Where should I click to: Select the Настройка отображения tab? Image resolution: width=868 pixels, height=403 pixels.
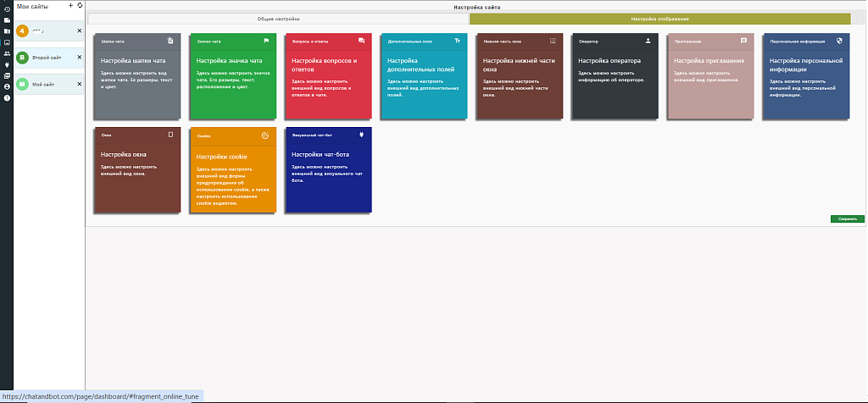tap(659, 19)
